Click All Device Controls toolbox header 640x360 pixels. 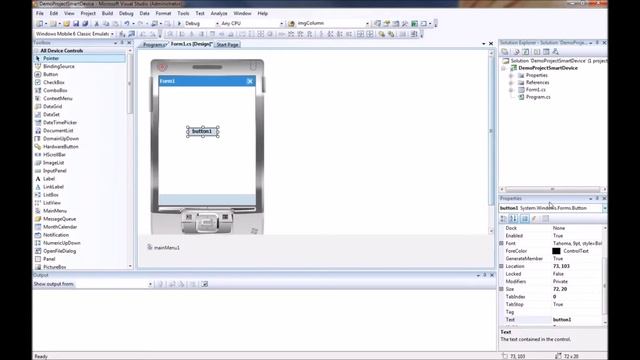tap(62, 51)
